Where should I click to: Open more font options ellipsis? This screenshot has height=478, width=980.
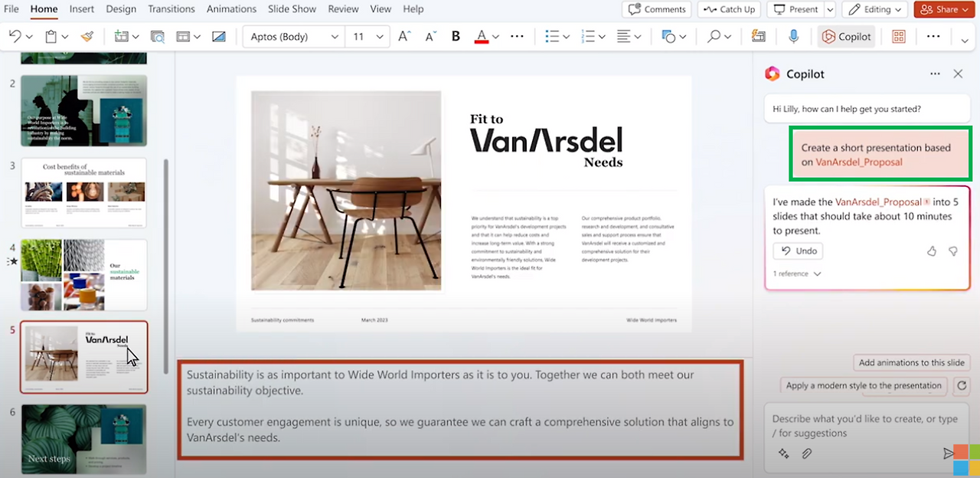click(x=518, y=36)
